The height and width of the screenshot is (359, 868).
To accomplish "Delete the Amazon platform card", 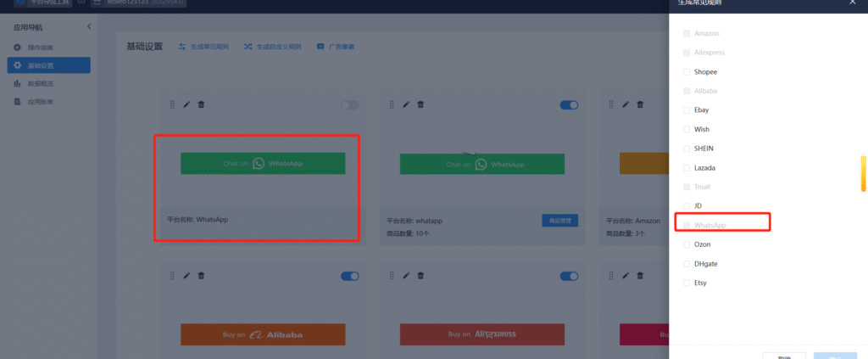I will click(x=641, y=104).
